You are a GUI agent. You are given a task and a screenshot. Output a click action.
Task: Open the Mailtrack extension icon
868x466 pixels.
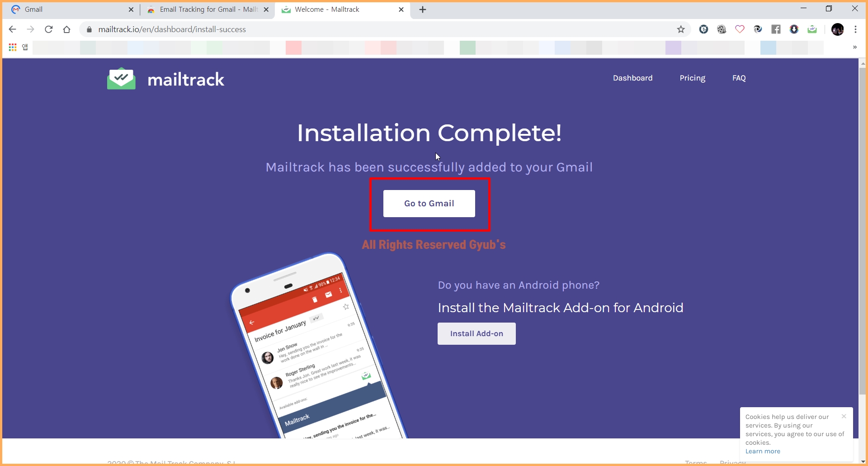(812, 29)
